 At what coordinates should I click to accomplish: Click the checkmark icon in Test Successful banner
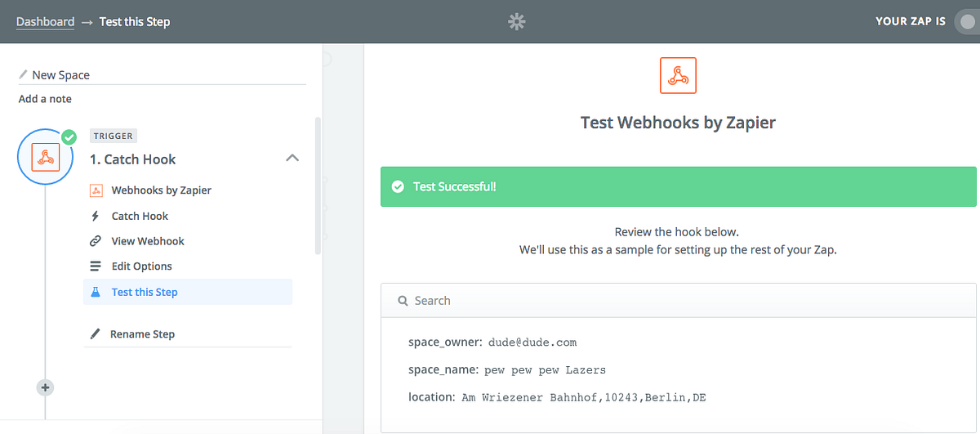398,186
